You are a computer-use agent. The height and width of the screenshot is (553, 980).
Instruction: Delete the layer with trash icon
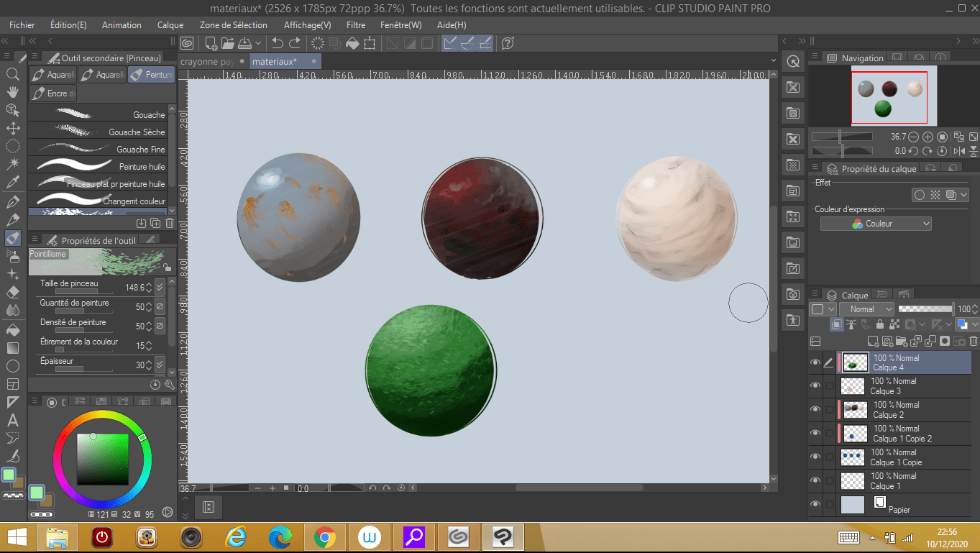(x=974, y=342)
